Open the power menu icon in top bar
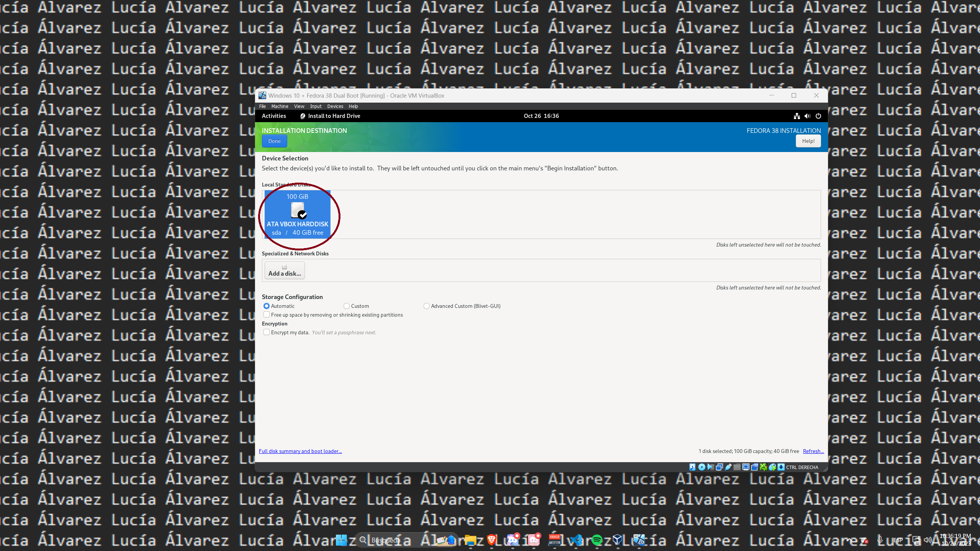This screenshot has height=551, width=980. (818, 116)
